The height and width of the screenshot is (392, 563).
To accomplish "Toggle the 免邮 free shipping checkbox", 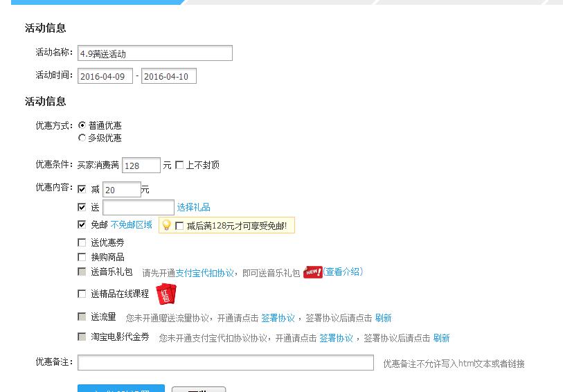I will click(82, 225).
